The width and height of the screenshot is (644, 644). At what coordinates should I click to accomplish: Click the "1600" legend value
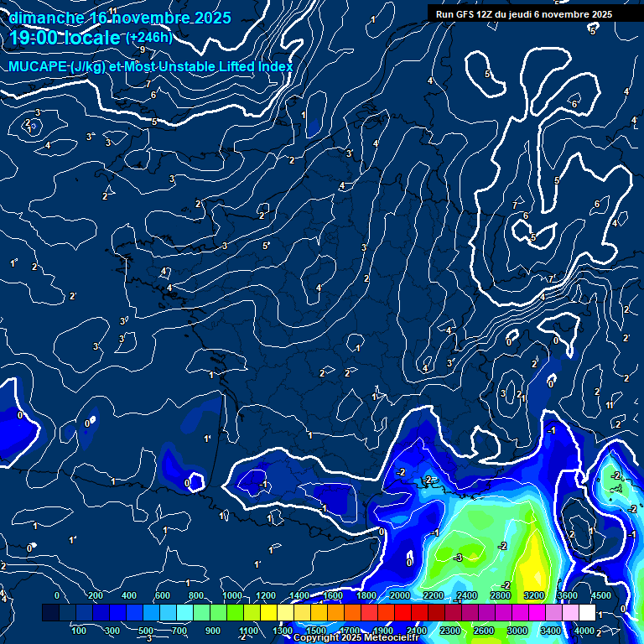click(333, 595)
